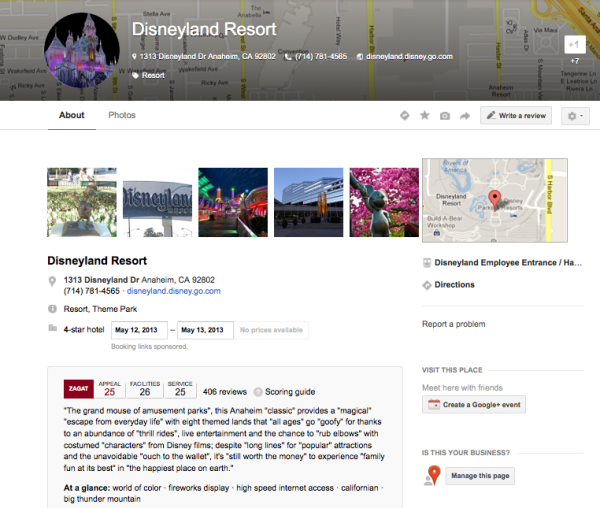Click the Appeal score 25
Screen dimensions: 600x508
[109, 392]
